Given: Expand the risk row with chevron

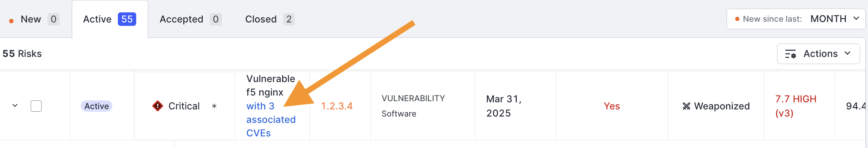Looking at the screenshot, I should pyautogui.click(x=15, y=106).
